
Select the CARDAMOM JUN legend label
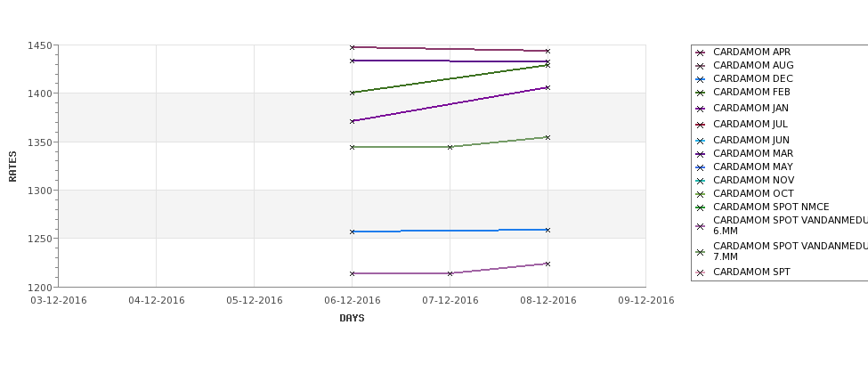tap(751, 140)
